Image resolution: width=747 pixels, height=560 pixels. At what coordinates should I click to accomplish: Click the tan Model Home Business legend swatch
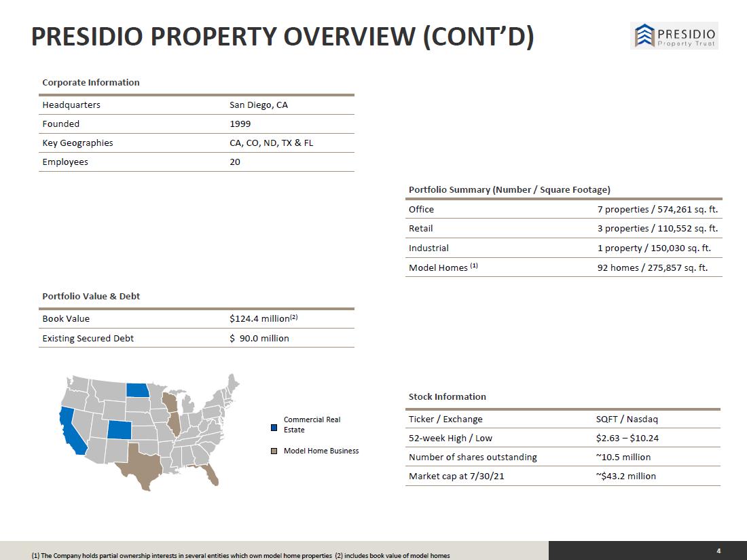tap(274, 451)
